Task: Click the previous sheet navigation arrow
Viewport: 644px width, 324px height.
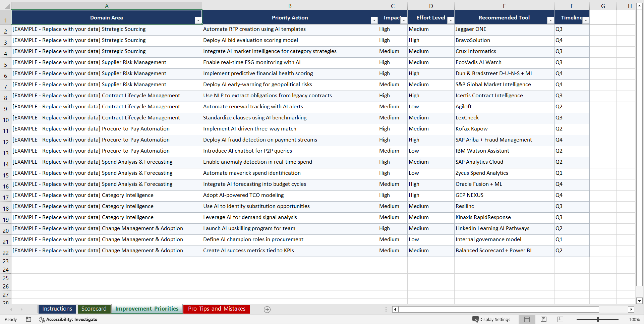Action: pyautogui.click(x=11, y=309)
